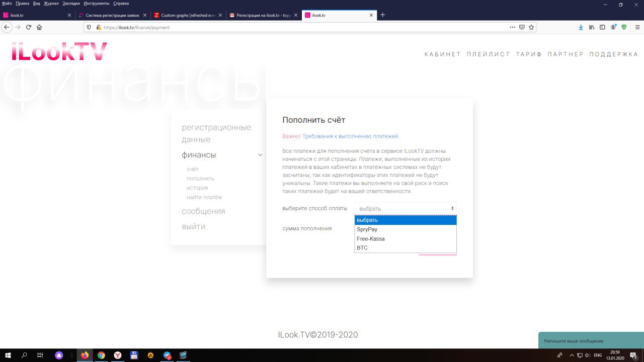Open the floppy disk taskbar app
The height and width of the screenshot is (362, 644).
click(x=134, y=355)
